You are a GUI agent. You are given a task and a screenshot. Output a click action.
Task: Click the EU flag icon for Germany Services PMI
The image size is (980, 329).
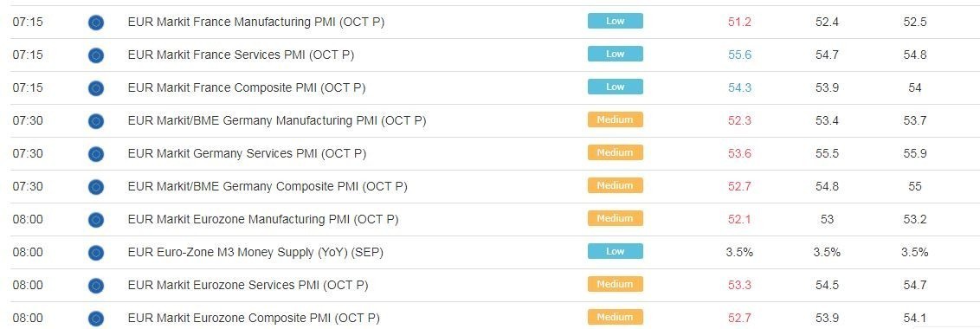coord(95,154)
